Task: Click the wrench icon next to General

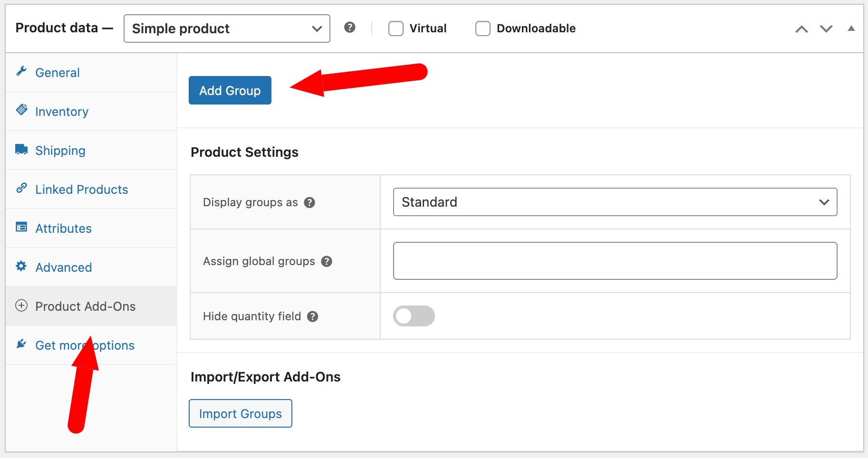Action: tap(21, 72)
